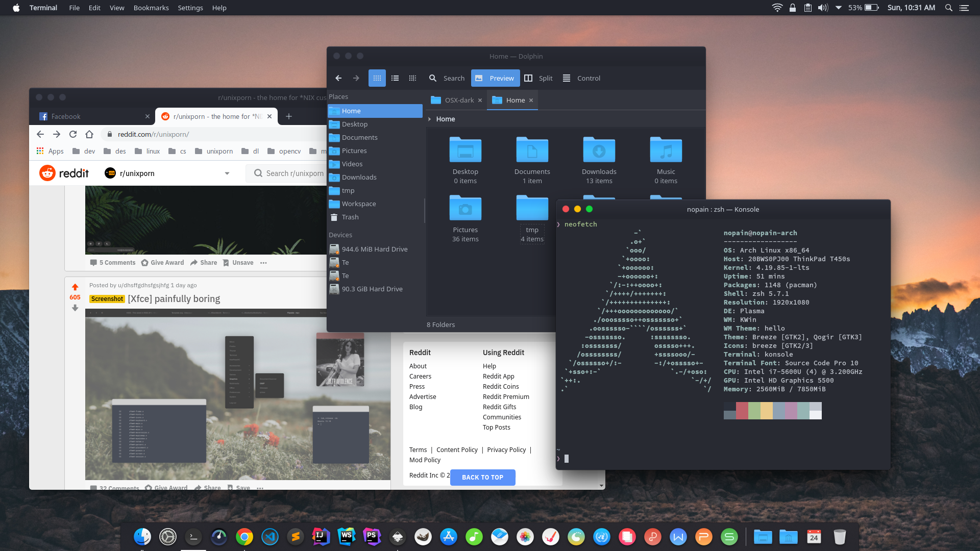Open the Bookmarks menu in menu bar
Screen dimensions: 980x551
click(x=151, y=8)
